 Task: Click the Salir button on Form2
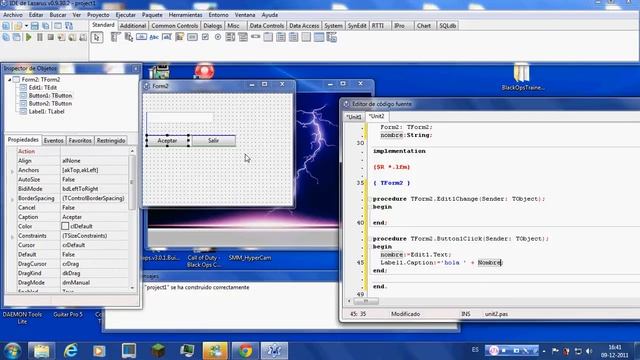213,140
